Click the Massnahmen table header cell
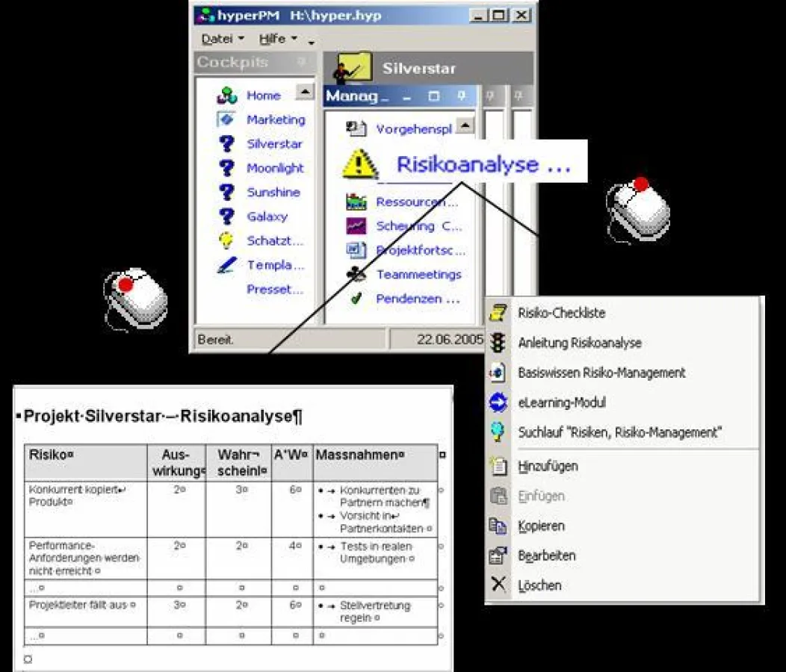786x672 pixels. pyautogui.click(x=374, y=462)
